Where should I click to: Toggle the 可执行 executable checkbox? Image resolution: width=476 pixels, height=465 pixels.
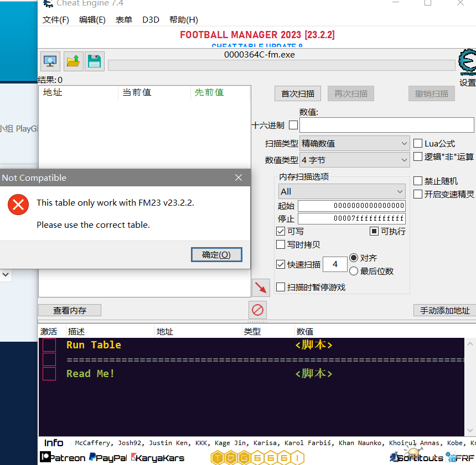point(374,231)
